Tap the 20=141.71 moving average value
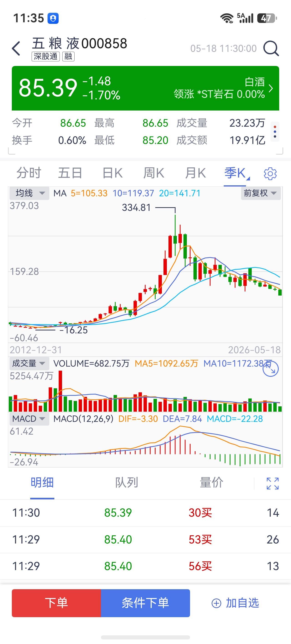Image resolution: width=291 pixels, height=644 pixels. [x=180, y=193]
